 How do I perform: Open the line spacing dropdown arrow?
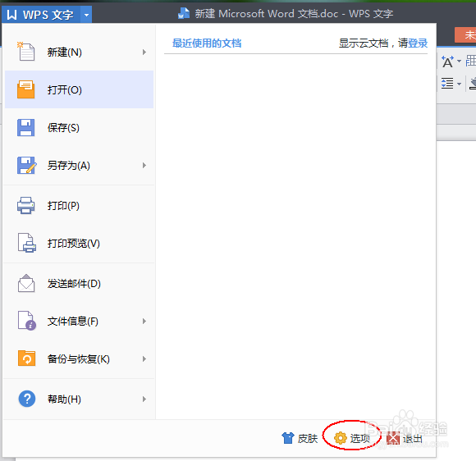[459, 84]
